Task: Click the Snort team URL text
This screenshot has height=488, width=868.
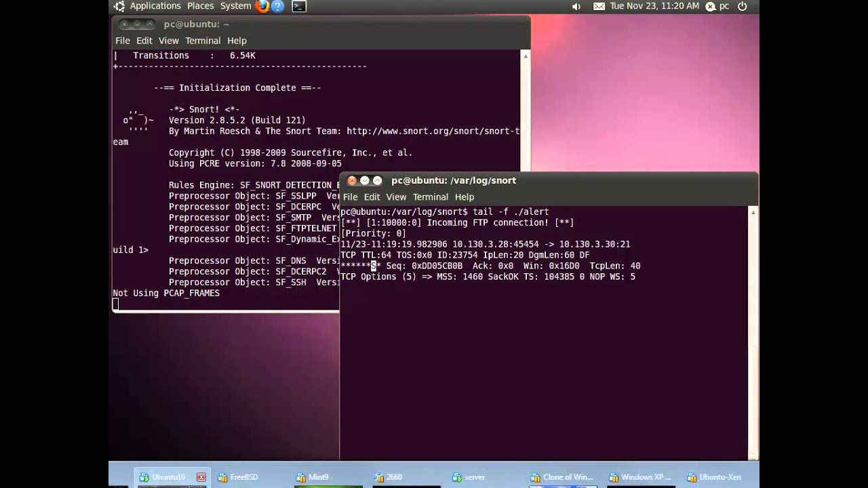Action: pyautogui.click(x=433, y=131)
